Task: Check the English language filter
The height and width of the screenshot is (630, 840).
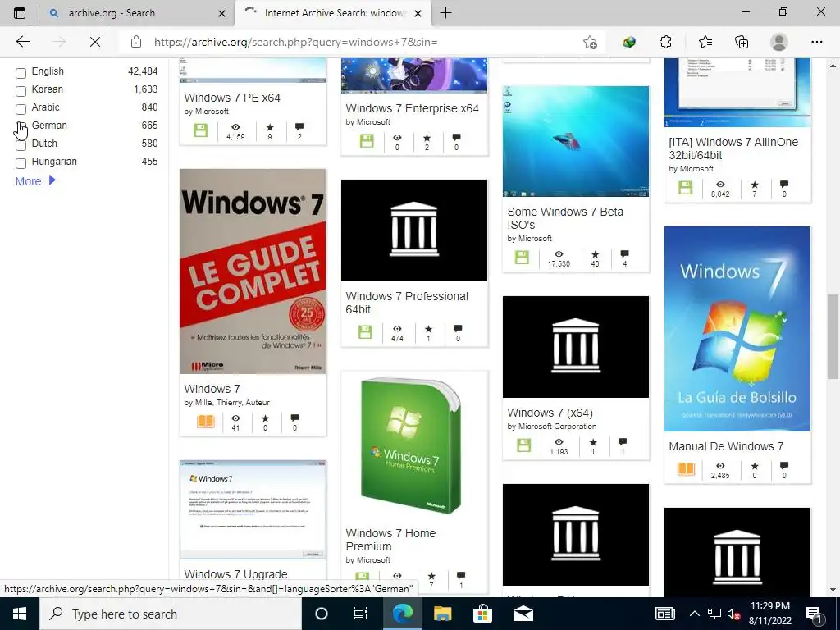Action: (21, 73)
